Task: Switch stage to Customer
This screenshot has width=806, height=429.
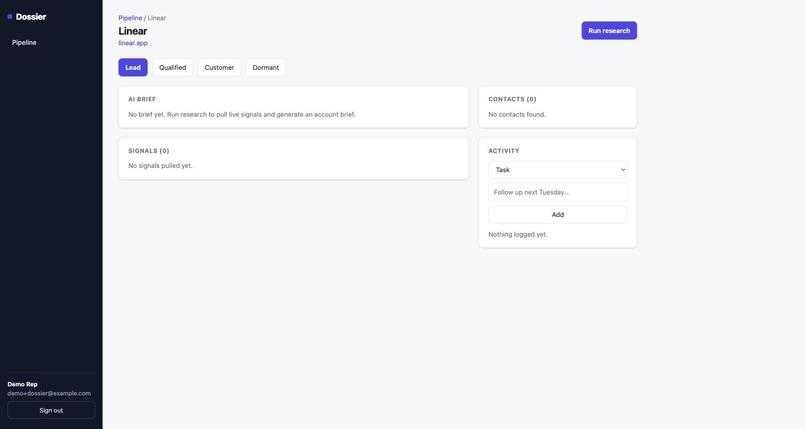Action: click(x=219, y=67)
